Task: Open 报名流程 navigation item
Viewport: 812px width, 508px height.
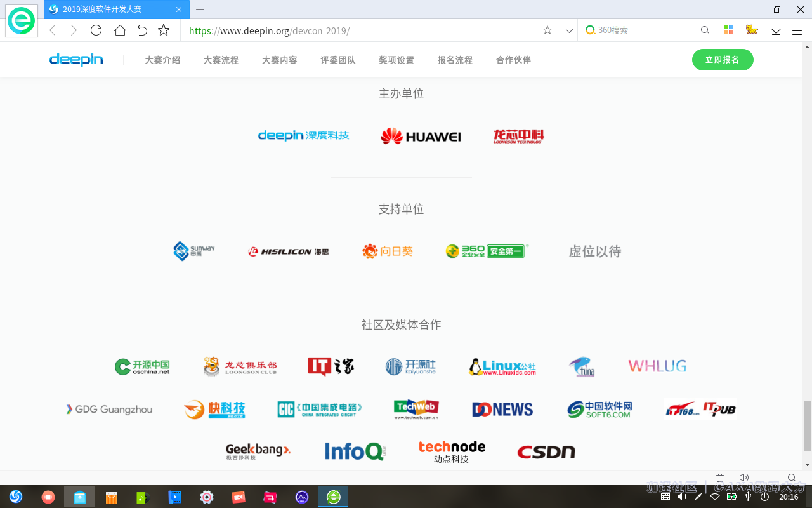Action: (455, 60)
